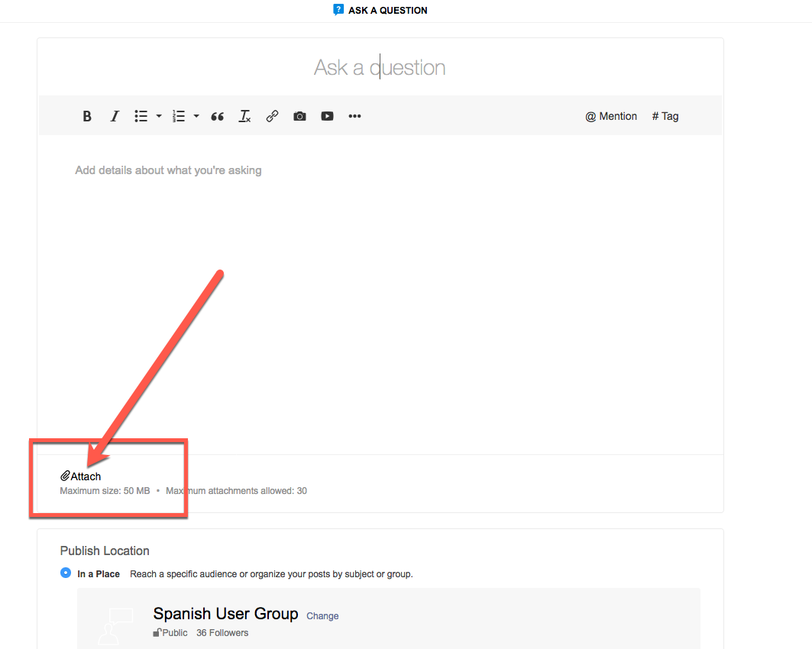The width and height of the screenshot is (812, 649).
Task: Attach a file using the paperclip link
Action: coord(81,476)
